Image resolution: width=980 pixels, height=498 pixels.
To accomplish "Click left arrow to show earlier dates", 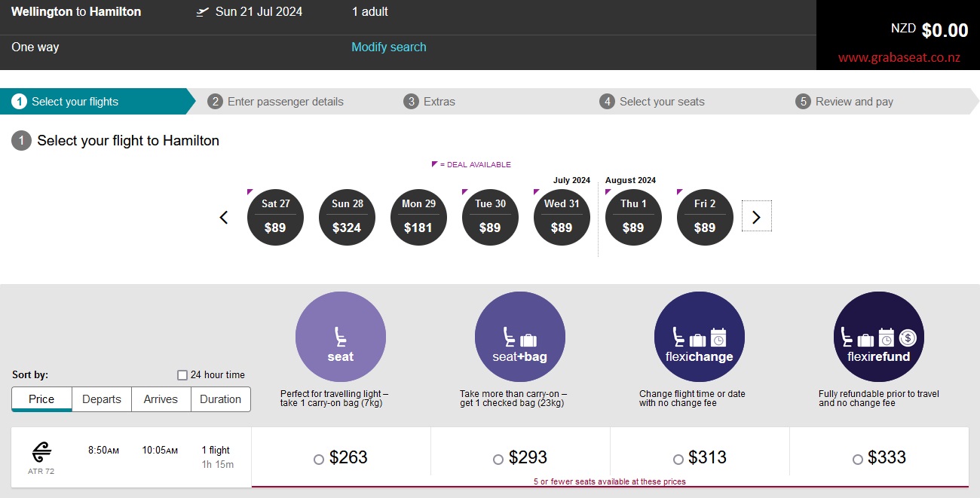I will 223,216.
